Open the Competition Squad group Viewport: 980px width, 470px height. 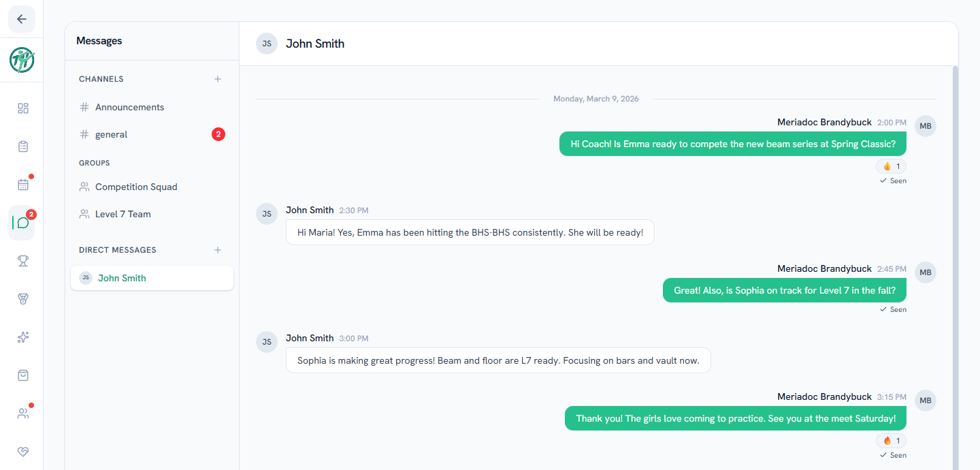click(x=152, y=187)
